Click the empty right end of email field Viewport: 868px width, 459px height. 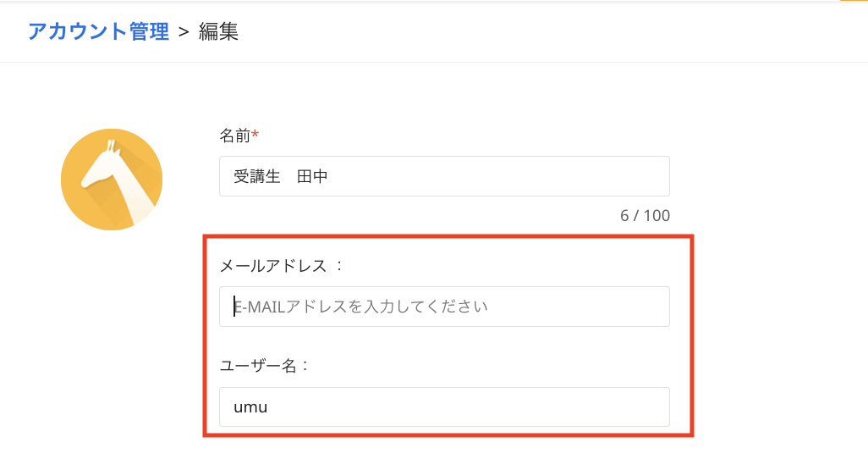[x=626, y=307]
